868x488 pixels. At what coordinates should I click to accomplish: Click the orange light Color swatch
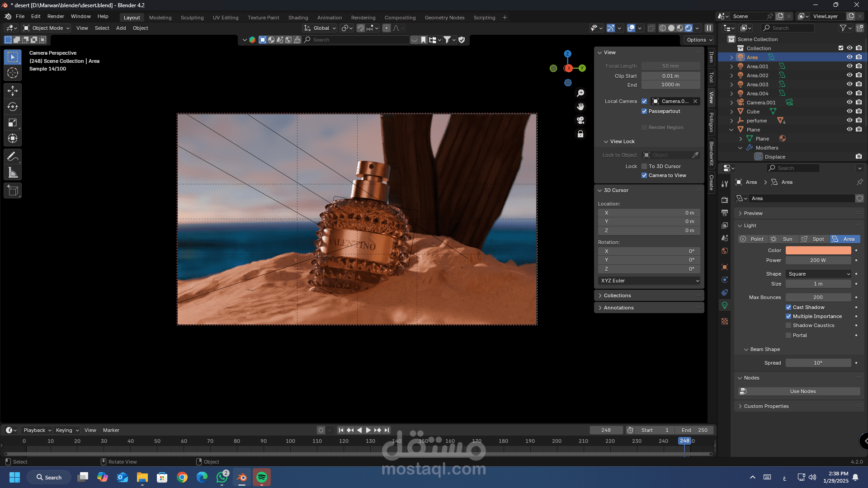click(x=818, y=250)
